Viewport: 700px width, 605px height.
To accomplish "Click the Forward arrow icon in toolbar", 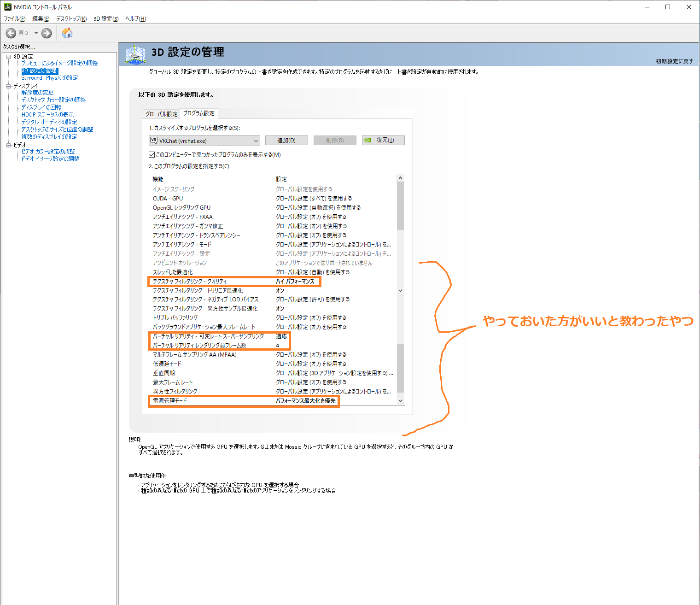I will pos(47,33).
